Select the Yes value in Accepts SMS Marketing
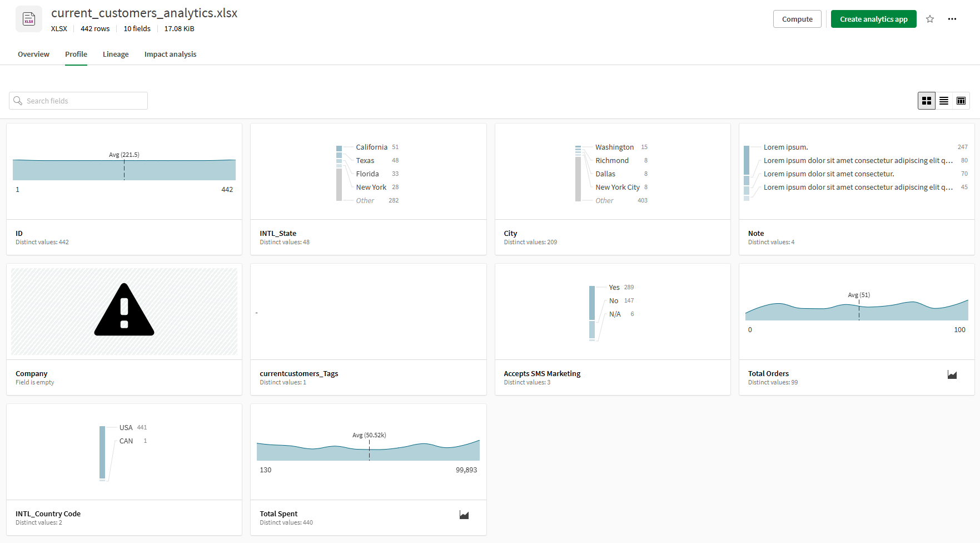 coord(614,287)
